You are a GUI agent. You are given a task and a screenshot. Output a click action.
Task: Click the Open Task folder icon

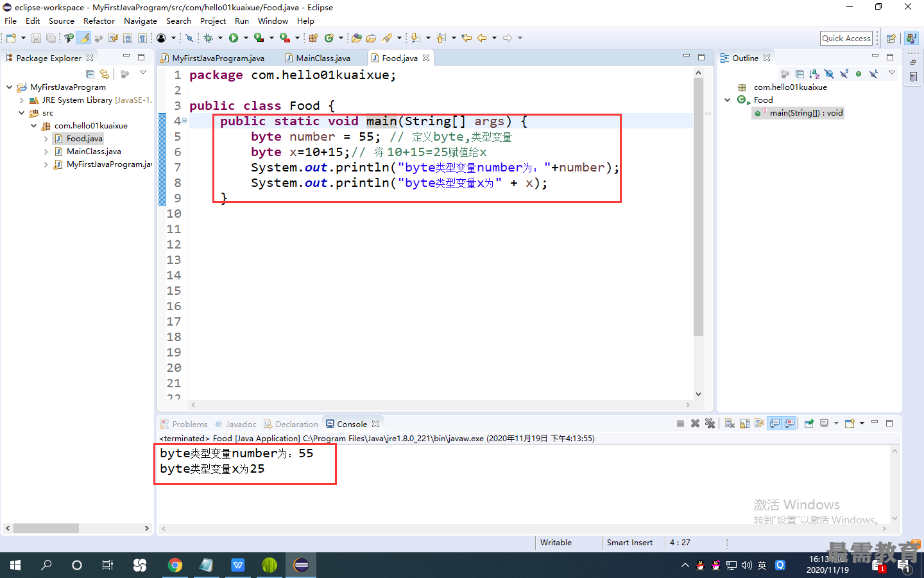(371, 38)
